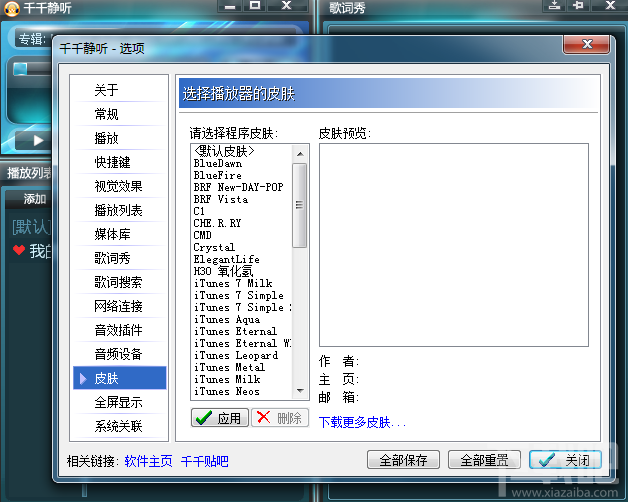Select the highlighted 皮肤 category
The image size is (628, 502).
(x=119, y=378)
